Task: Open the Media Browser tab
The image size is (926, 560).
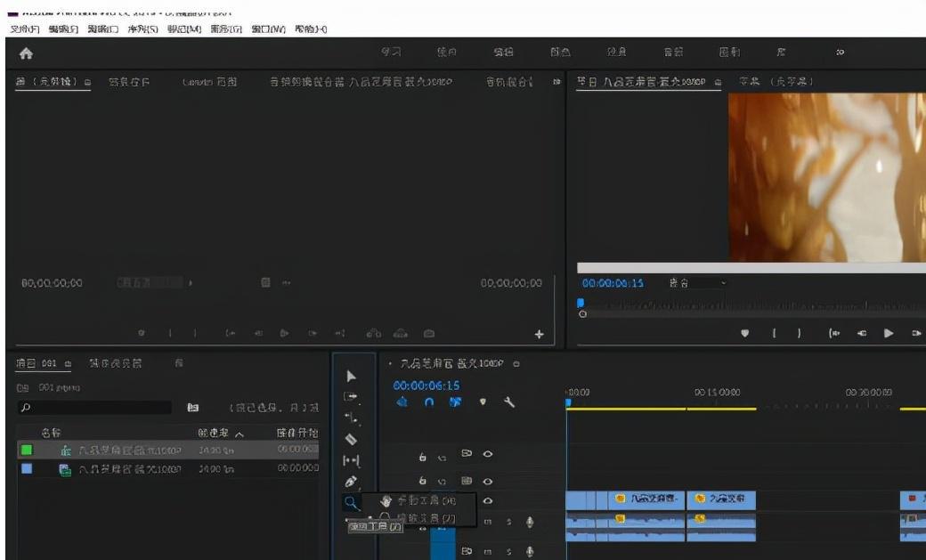Action: point(115,363)
